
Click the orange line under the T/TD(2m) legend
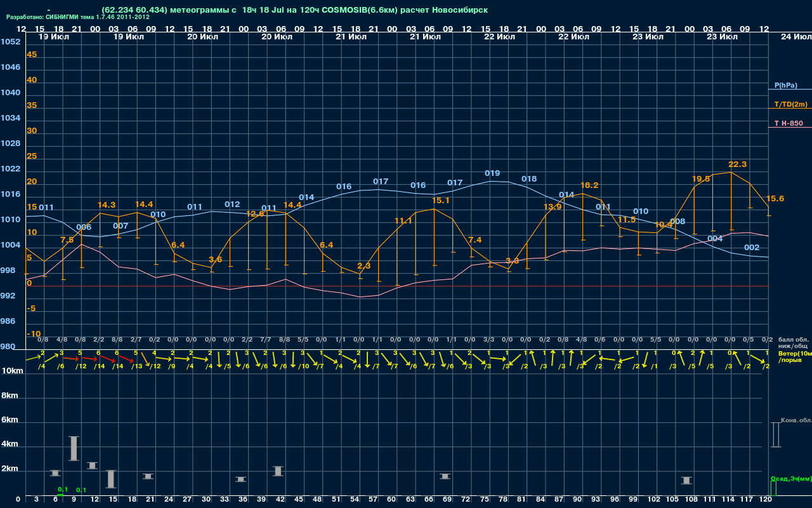[x=790, y=109]
